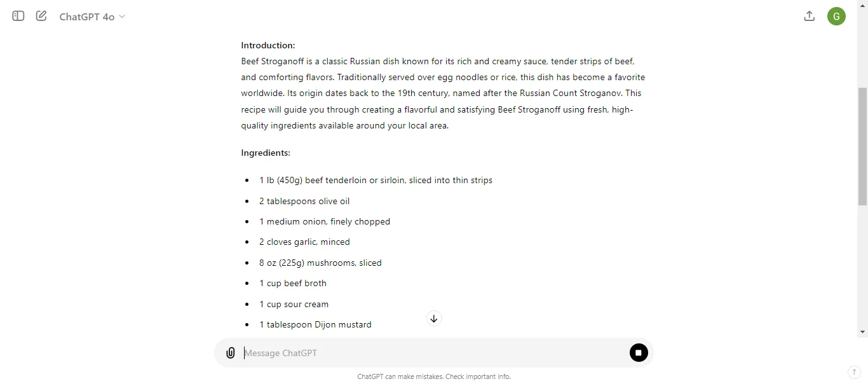The image size is (868, 386).
Task: Open account options via the G avatar
Action: coord(836,16)
